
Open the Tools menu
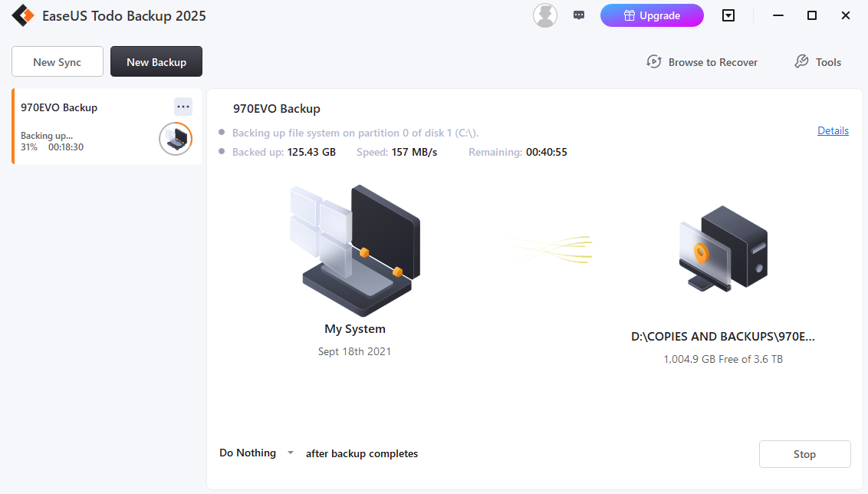pos(817,62)
